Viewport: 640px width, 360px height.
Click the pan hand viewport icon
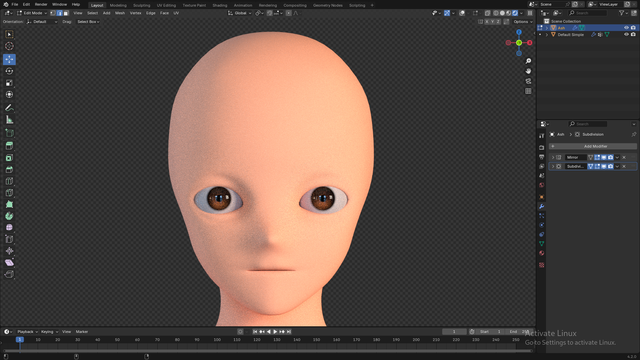point(528,71)
